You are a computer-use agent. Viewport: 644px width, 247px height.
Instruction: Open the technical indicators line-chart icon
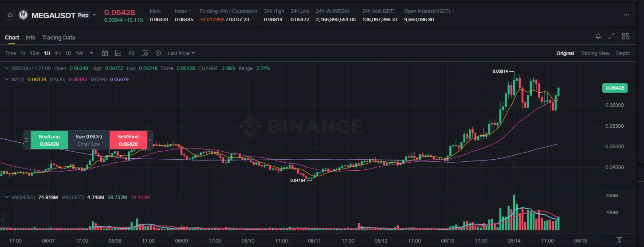coord(118,53)
